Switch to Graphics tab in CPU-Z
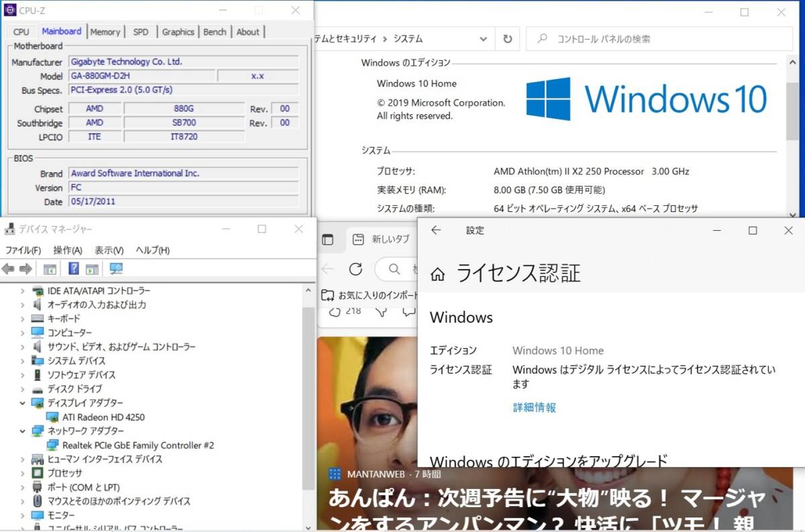The height and width of the screenshot is (532, 805). [x=178, y=32]
